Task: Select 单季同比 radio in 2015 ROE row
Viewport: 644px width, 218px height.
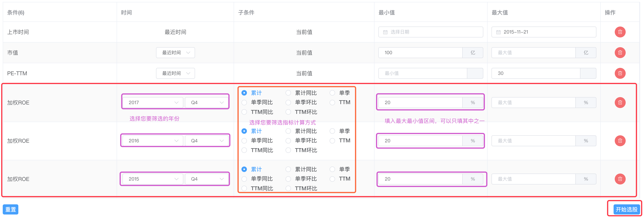Action: 244,179
